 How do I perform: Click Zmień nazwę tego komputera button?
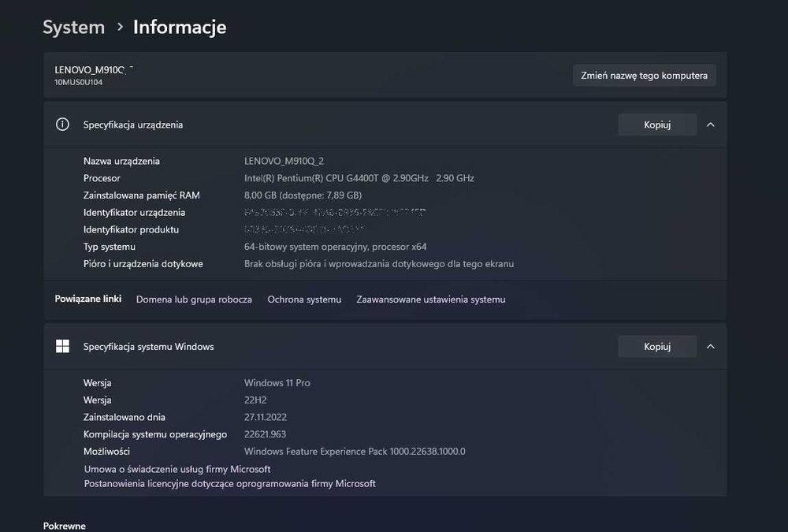point(645,76)
